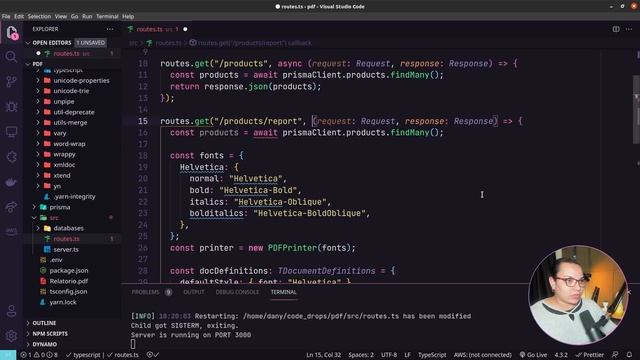Change indentation via Spaces: 2
This screenshot has width=640, height=360.
point(361,355)
